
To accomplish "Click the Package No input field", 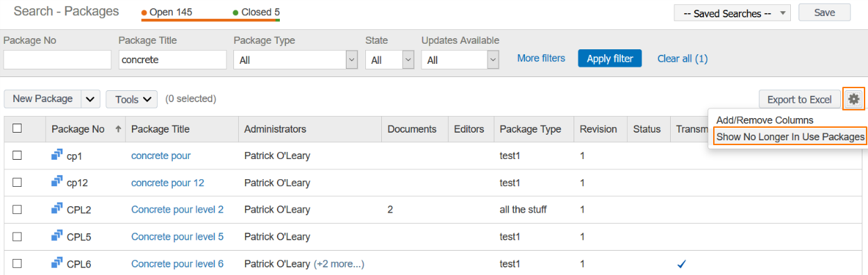I will click(57, 60).
